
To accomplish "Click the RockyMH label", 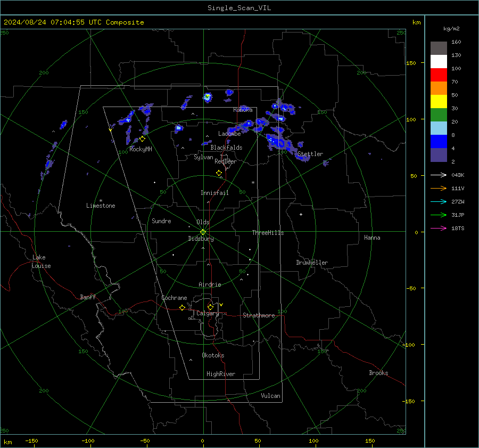I will click(x=141, y=149).
